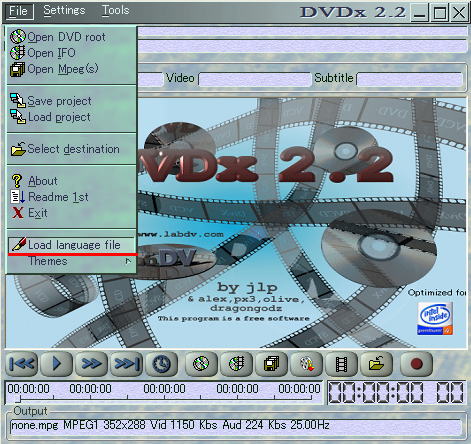Open Readme 1st entry
Screen dimensions: 471x444
(72, 197)
